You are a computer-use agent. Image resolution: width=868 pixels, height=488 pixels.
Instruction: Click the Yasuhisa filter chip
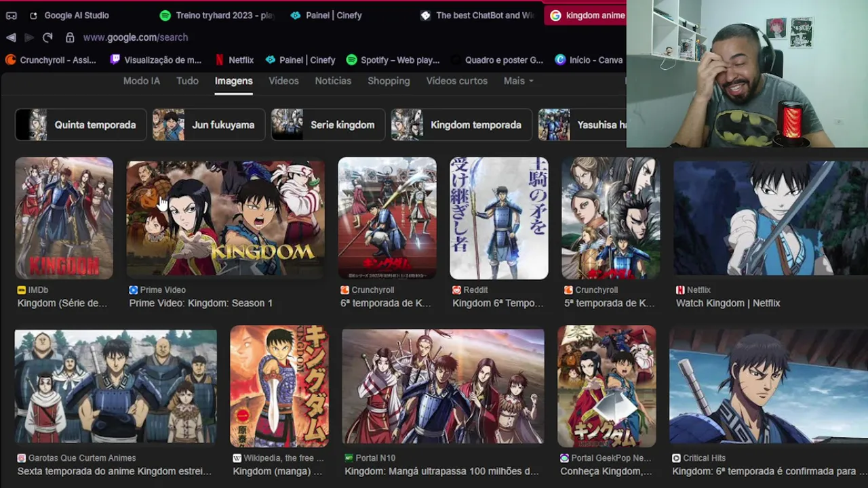582,125
